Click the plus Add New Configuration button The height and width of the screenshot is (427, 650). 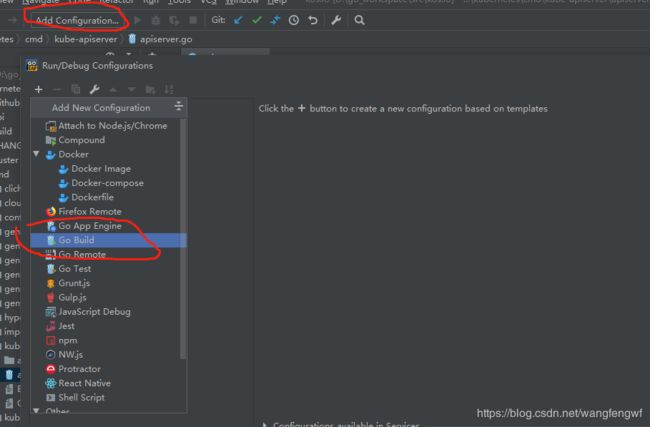39,90
